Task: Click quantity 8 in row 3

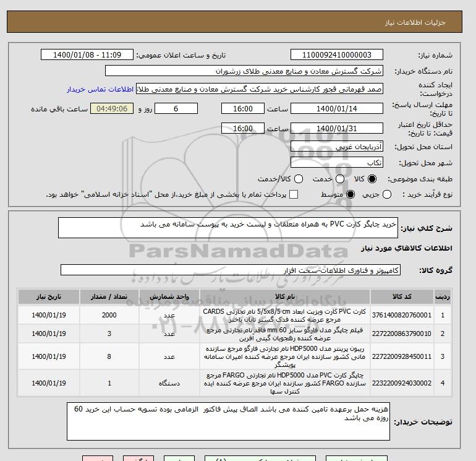Action: tap(109, 356)
